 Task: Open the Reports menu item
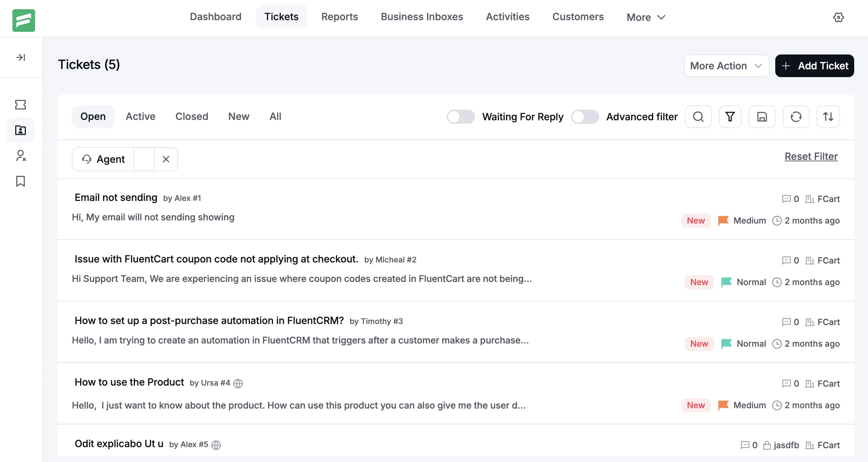click(339, 17)
